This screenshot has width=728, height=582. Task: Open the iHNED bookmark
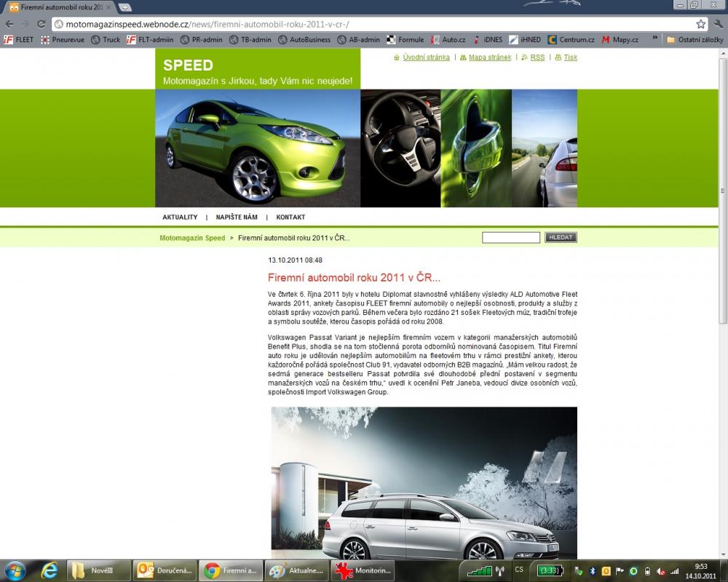coord(525,40)
